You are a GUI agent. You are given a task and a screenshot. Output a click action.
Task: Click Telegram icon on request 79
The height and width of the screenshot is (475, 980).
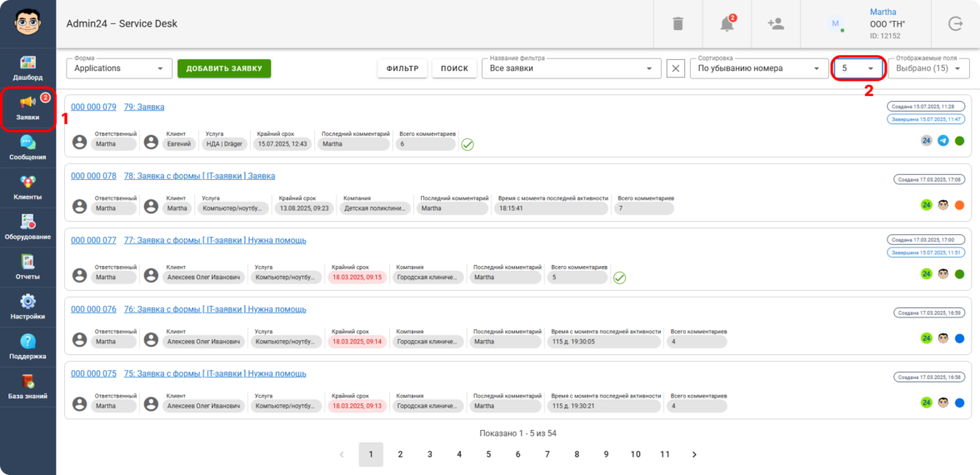pos(943,141)
